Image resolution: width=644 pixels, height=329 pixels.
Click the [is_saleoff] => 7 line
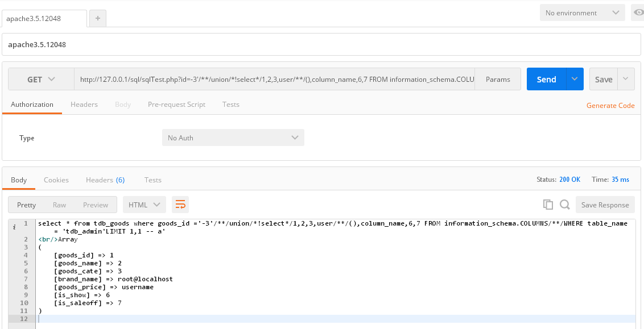(88, 303)
